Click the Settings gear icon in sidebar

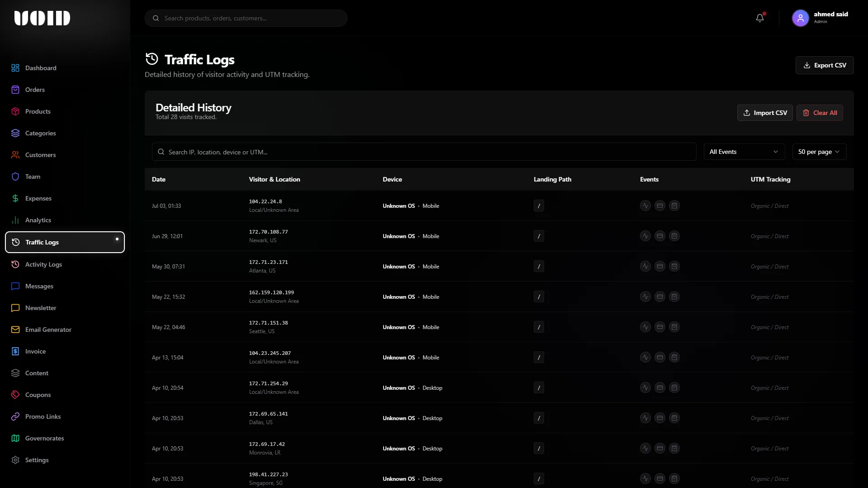pyautogui.click(x=15, y=460)
